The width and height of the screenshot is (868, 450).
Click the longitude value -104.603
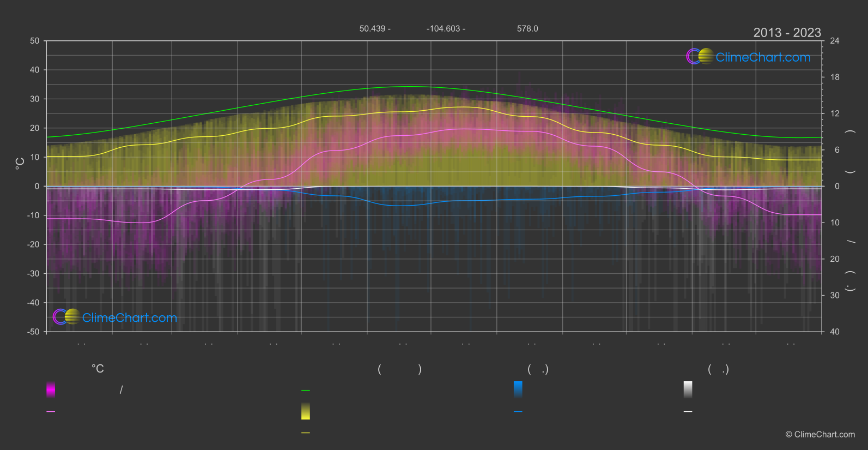click(x=444, y=28)
